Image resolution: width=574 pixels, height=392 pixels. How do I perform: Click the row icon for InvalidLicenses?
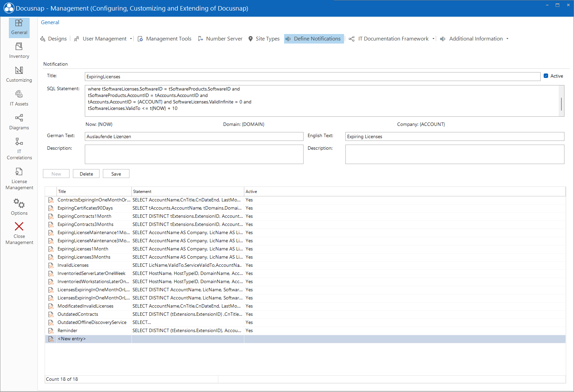click(x=51, y=265)
